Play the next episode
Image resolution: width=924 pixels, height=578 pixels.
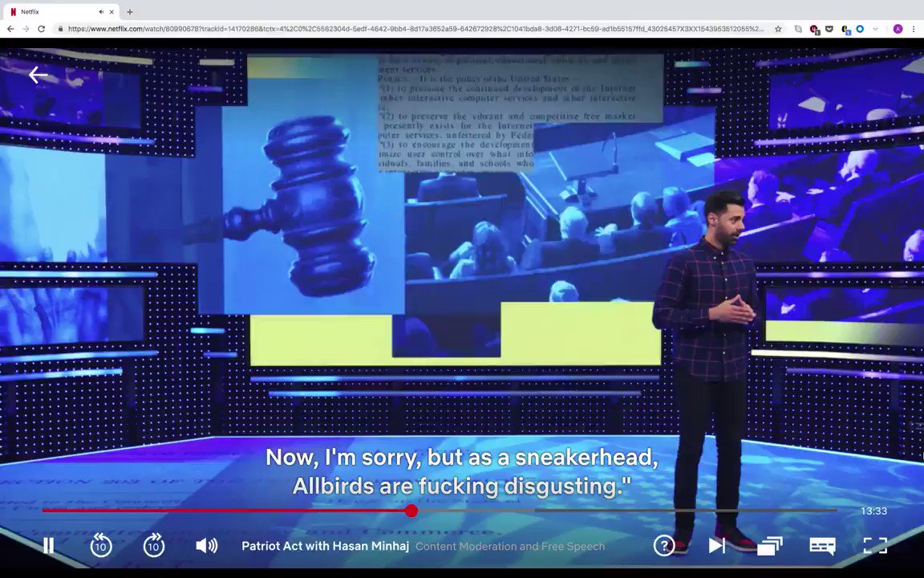pyautogui.click(x=716, y=546)
